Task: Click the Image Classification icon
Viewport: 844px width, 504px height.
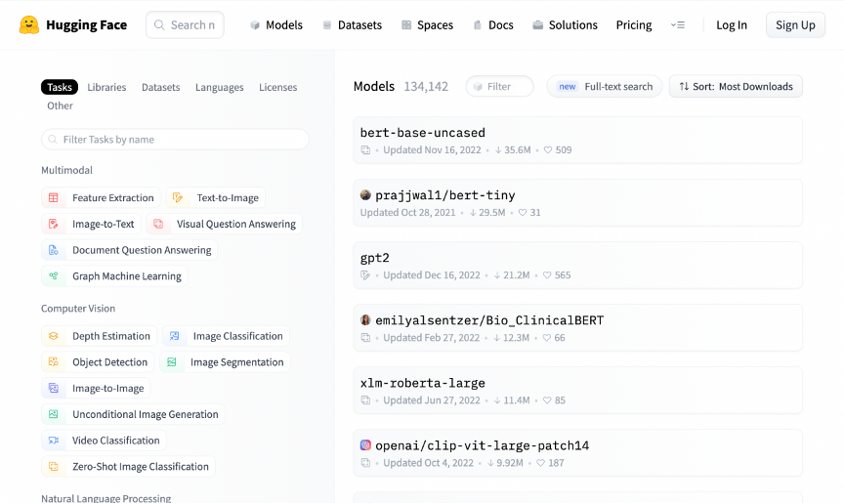Action: (175, 336)
